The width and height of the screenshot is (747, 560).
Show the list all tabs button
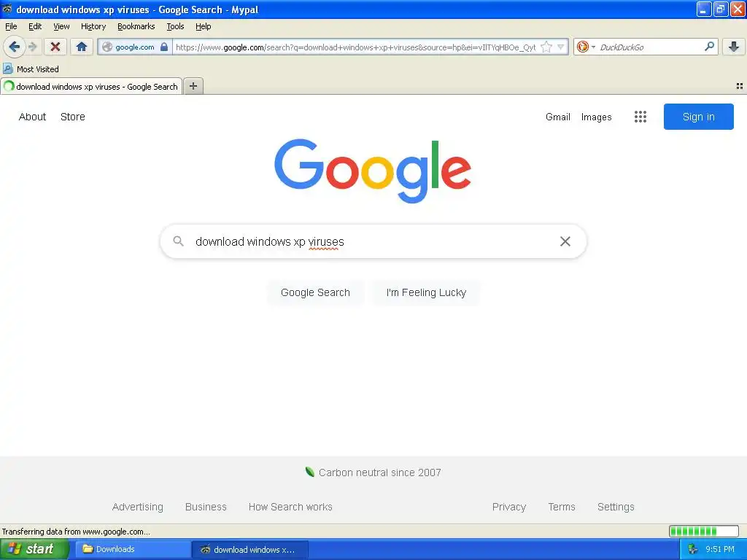[740, 86]
